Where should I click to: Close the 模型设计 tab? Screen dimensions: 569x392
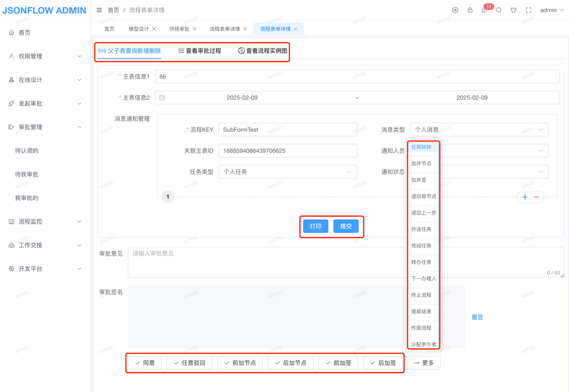[x=154, y=29]
